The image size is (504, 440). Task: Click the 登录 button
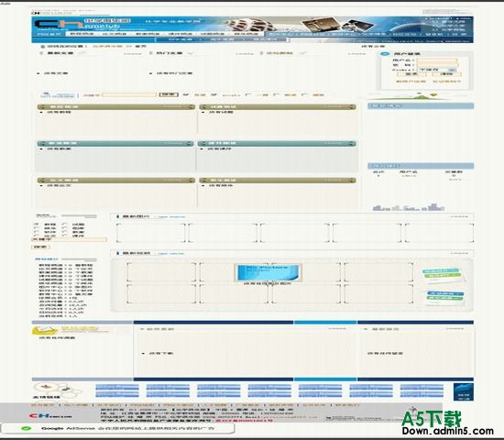(x=411, y=74)
